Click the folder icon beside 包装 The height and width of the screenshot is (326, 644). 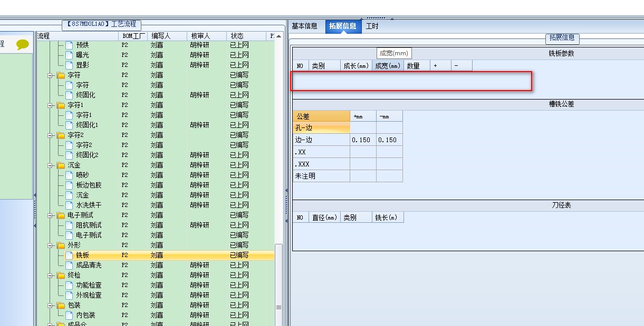click(x=61, y=305)
